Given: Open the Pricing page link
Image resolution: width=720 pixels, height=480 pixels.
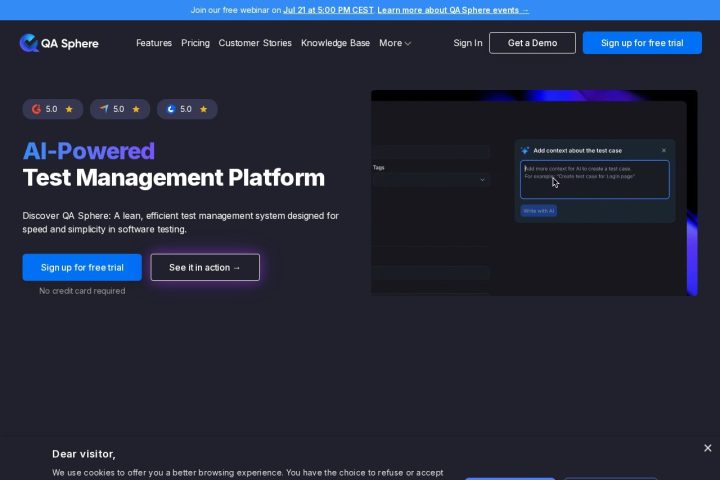Looking at the screenshot, I should pyautogui.click(x=195, y=43).
